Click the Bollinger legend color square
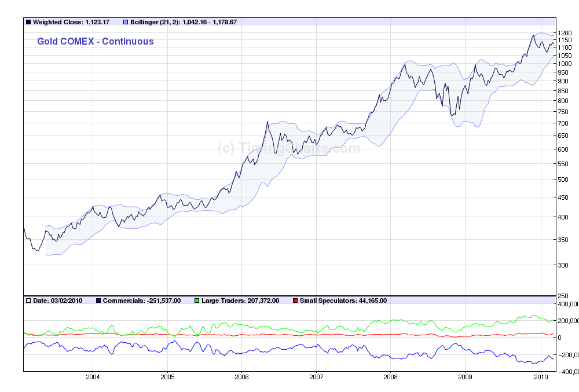The image size is (579, 392). (x=126, y=22)
